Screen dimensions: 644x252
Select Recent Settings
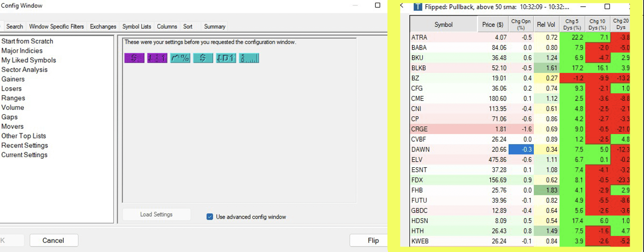pos(25,145)
